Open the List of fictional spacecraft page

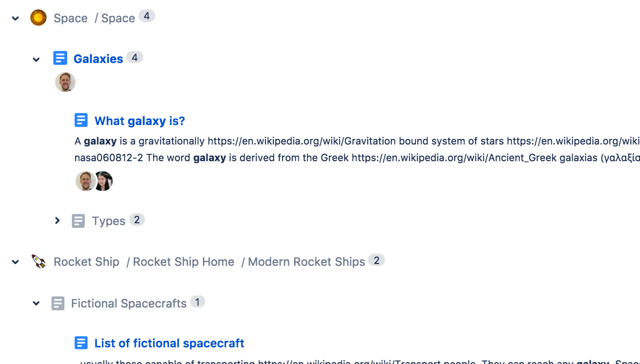[169, 343]
